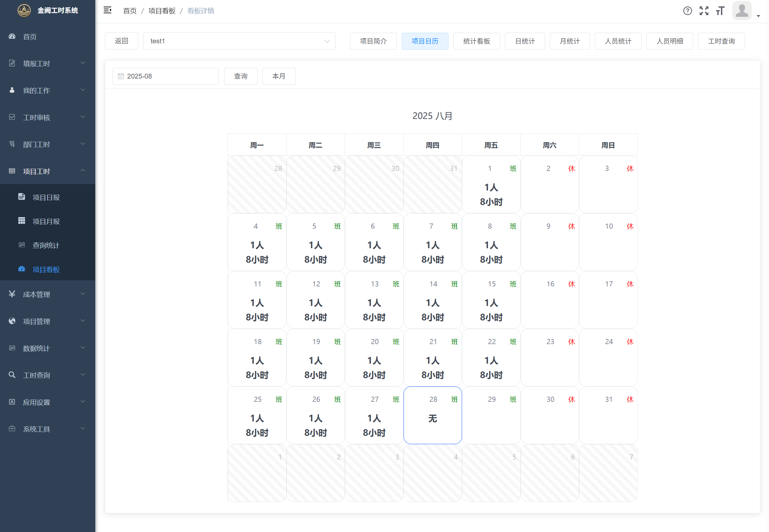
Task: Click the 查询 button
Action: click(240, 76)
